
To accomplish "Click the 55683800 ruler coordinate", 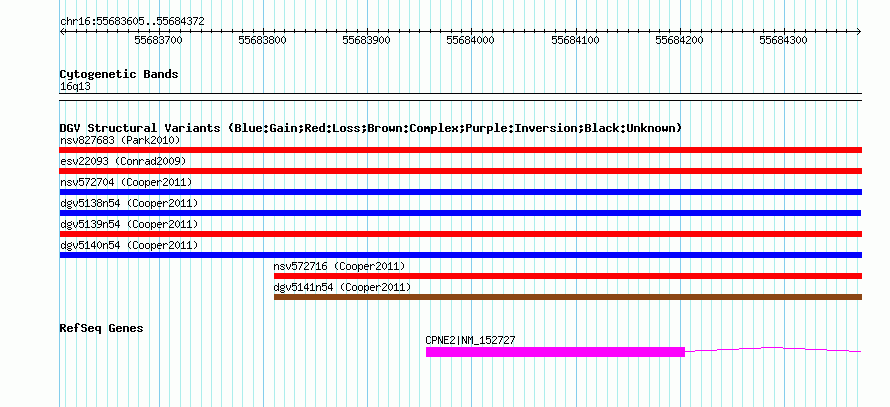I will click(x=262, y=40).
